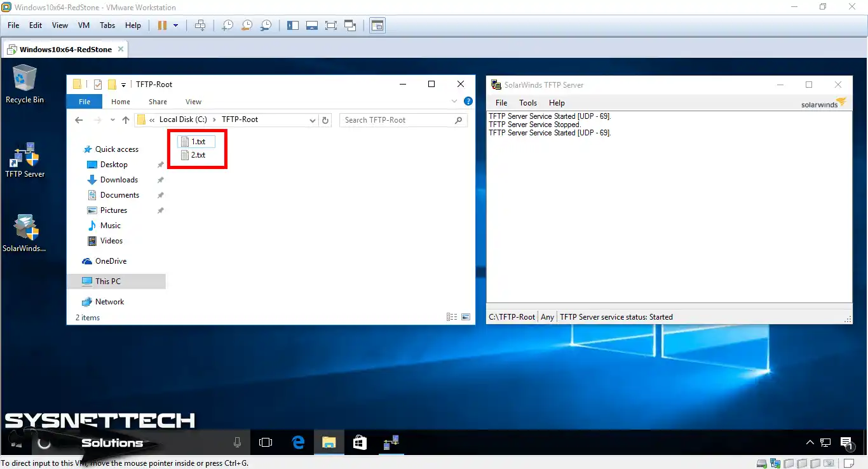
Task: Go back in File Explorer
Action: [x=79, y=119]
